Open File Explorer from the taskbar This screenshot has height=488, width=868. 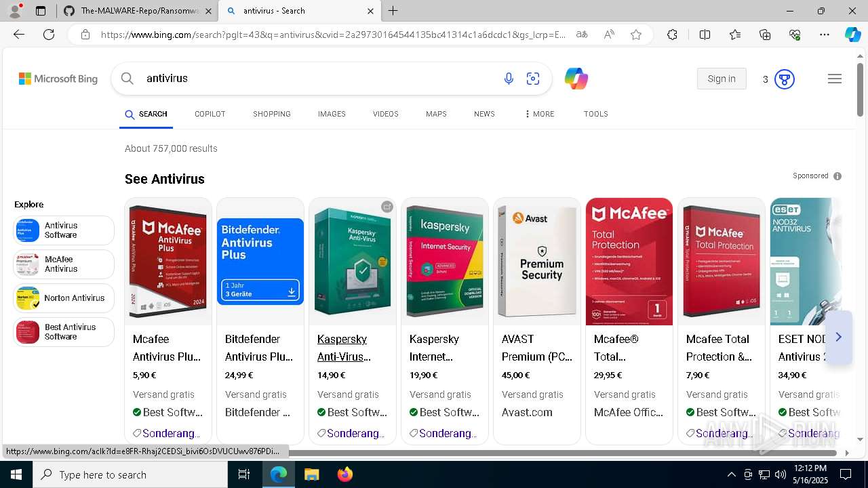(311, 474)
